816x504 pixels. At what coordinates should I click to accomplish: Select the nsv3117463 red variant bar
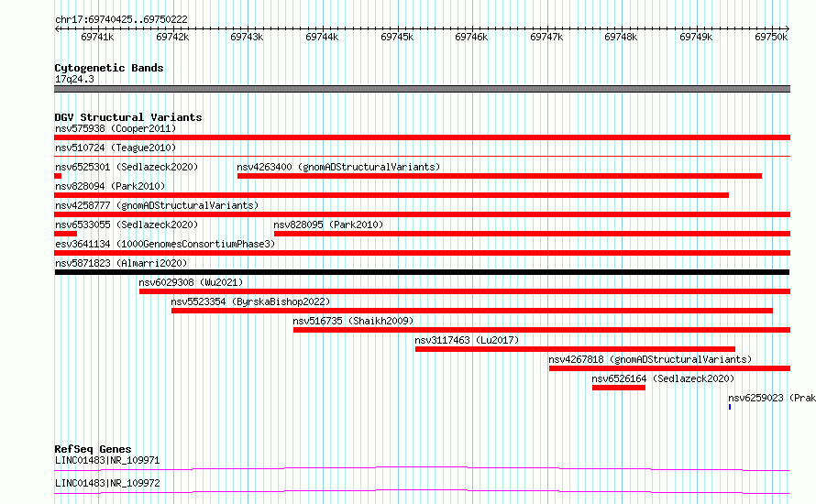[575, 349]
